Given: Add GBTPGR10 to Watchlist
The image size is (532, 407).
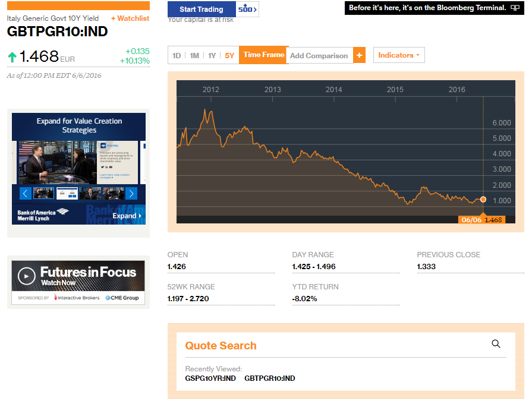Looking at the screenshot, I should (x=130, y=18).
